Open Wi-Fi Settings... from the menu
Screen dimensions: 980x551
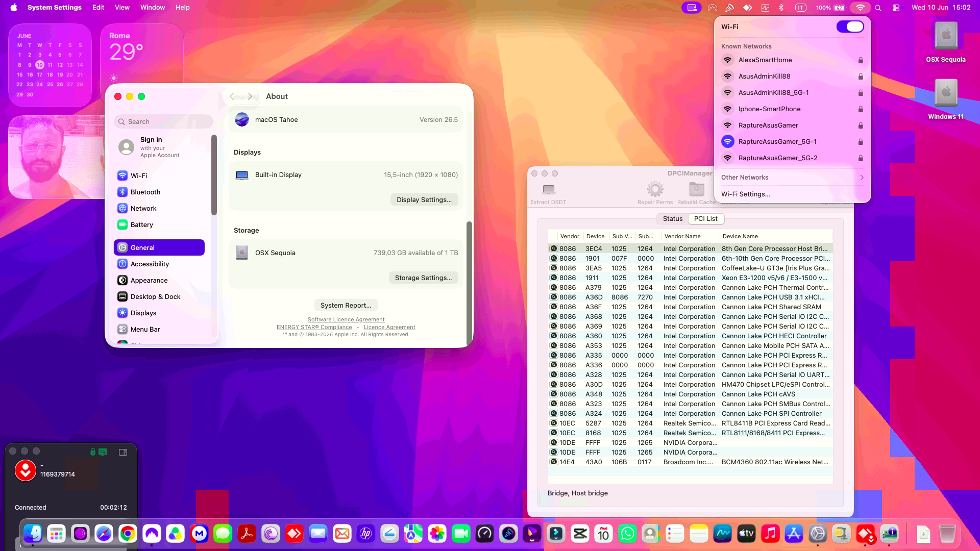pos(745,194)
